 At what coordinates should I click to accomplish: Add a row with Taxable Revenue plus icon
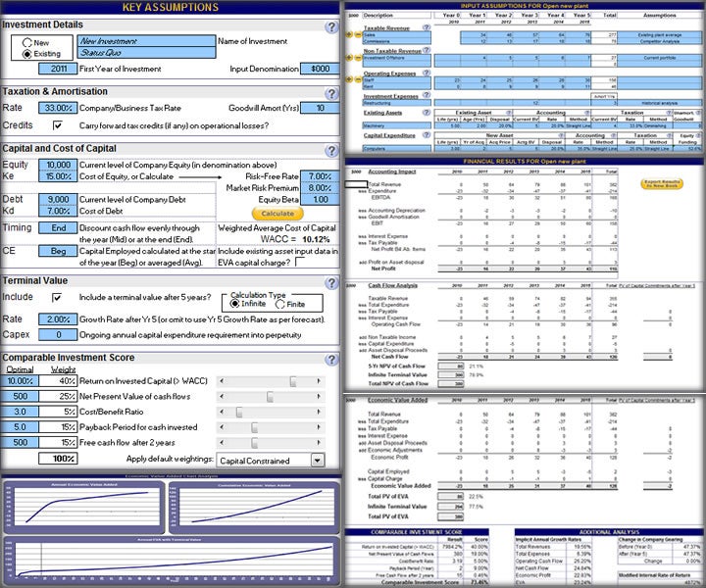349,34
